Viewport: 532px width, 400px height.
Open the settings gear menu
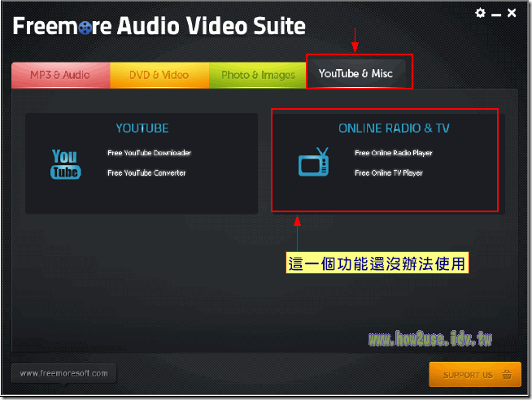coord(481,13)
